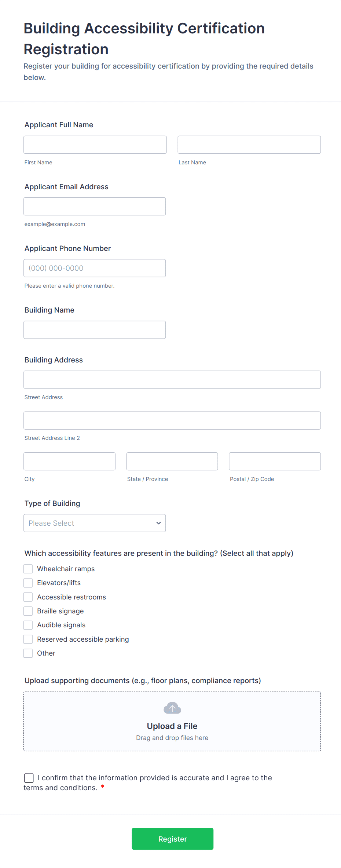Click the phone number input field
Image resolution: width=341 pixels, height=868 pixels.
click(x=94, y=268)
